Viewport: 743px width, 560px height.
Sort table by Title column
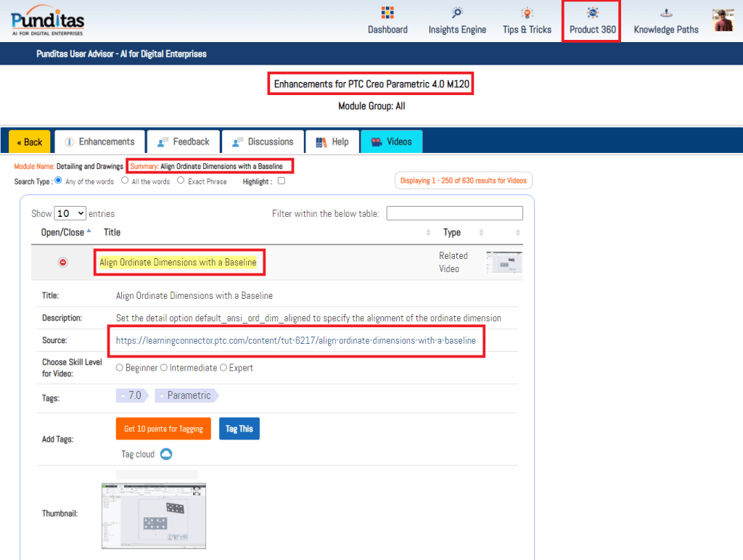pyautogui.click(x=112, y=232)
